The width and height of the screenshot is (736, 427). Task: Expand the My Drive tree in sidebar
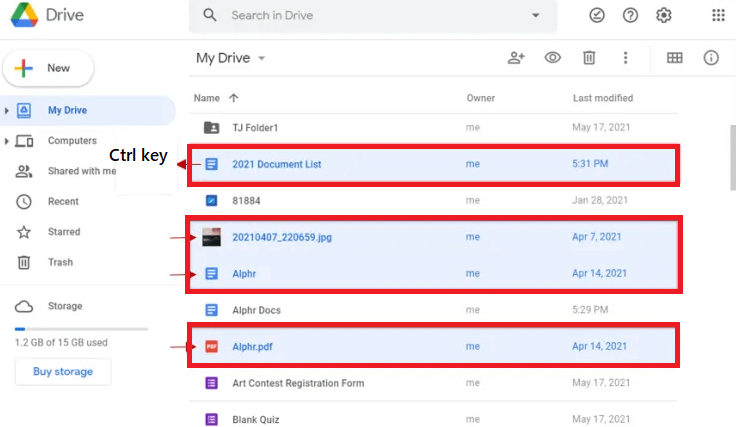(x=7, y=110)
